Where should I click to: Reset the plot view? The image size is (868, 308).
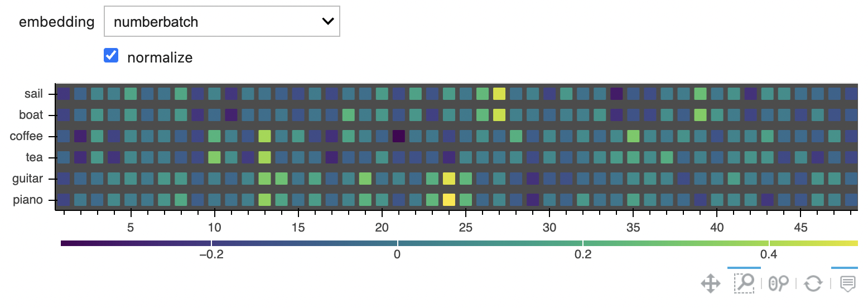[813, 283]
